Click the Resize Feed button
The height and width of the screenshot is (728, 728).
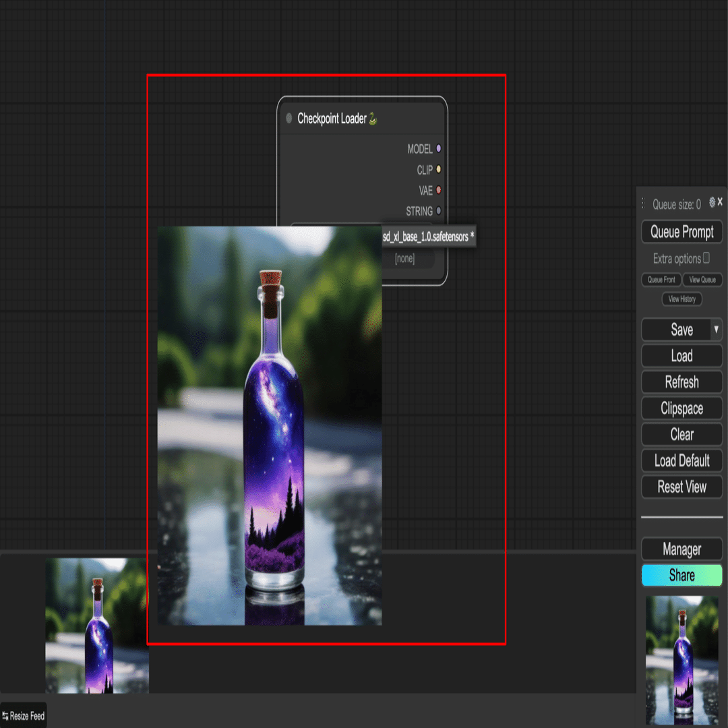pos(23,715)
